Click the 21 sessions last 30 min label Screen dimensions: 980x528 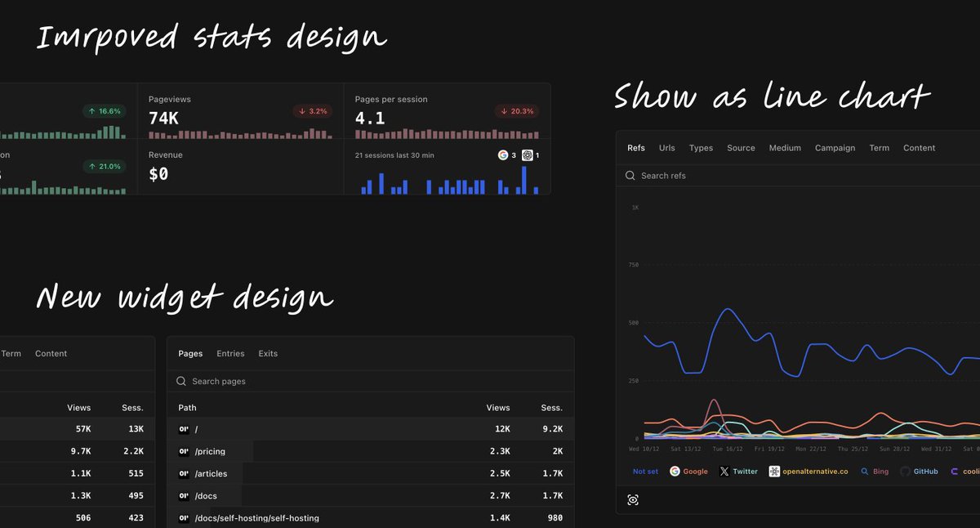(394, 155)
